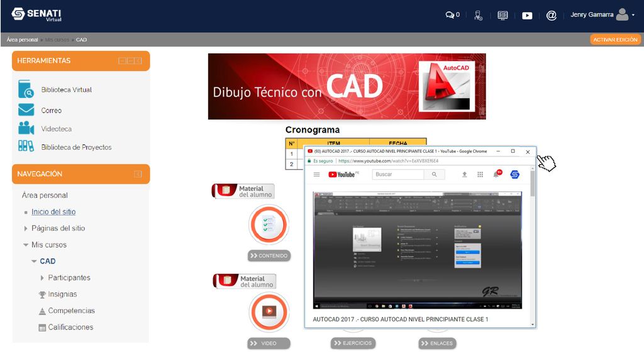Click the round checklist Contenido icon

coord(269,225)
